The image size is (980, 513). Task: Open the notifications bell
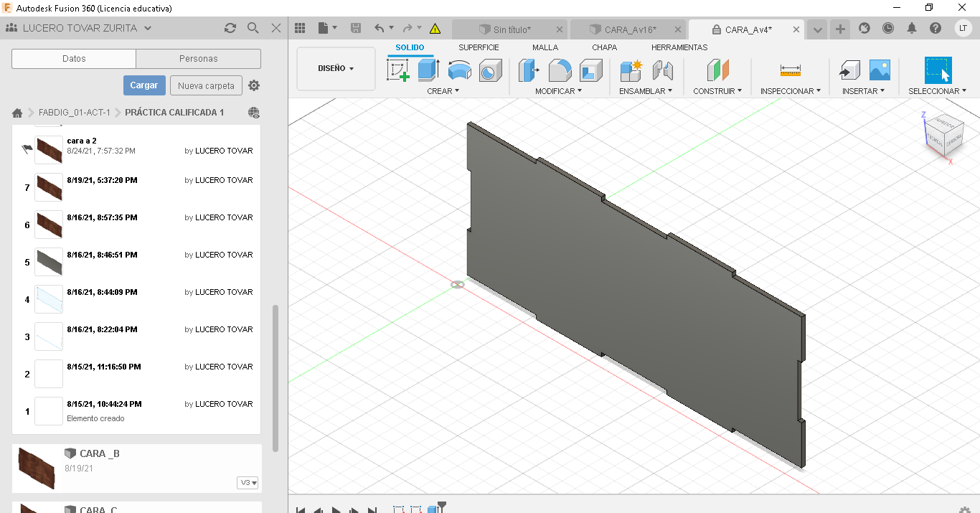point(912,28)
